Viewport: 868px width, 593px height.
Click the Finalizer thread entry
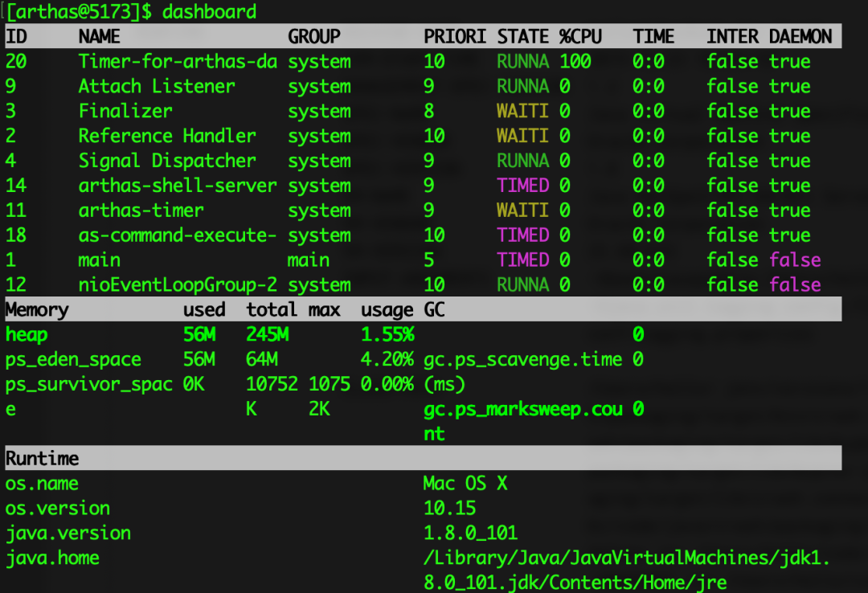coord(125,112)
